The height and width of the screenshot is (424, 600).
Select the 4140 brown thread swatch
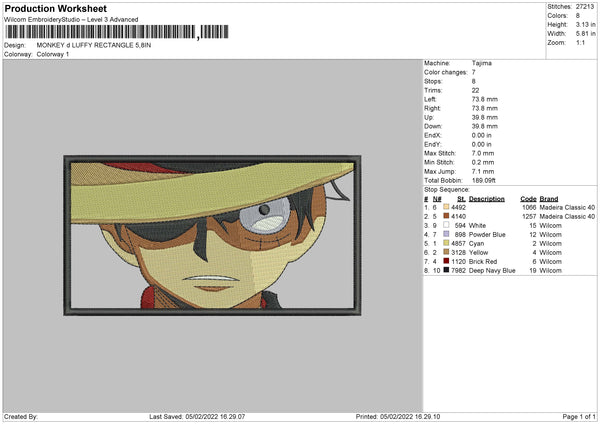click(446, 216)
